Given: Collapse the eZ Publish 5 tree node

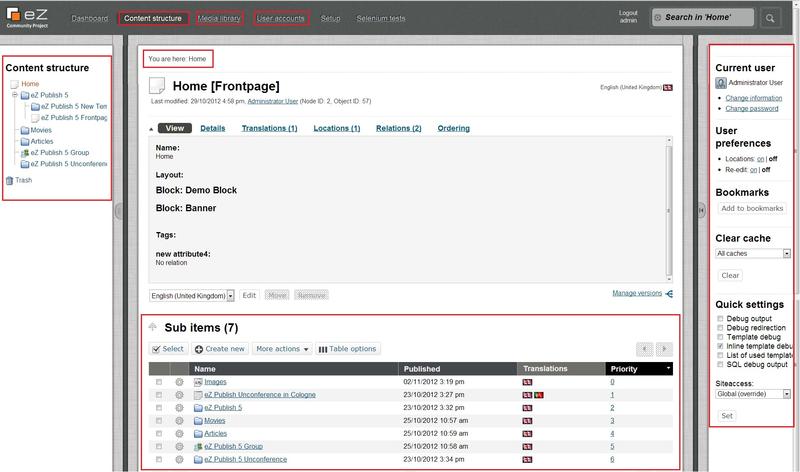Looking at the screenshot, I should 15,95.
